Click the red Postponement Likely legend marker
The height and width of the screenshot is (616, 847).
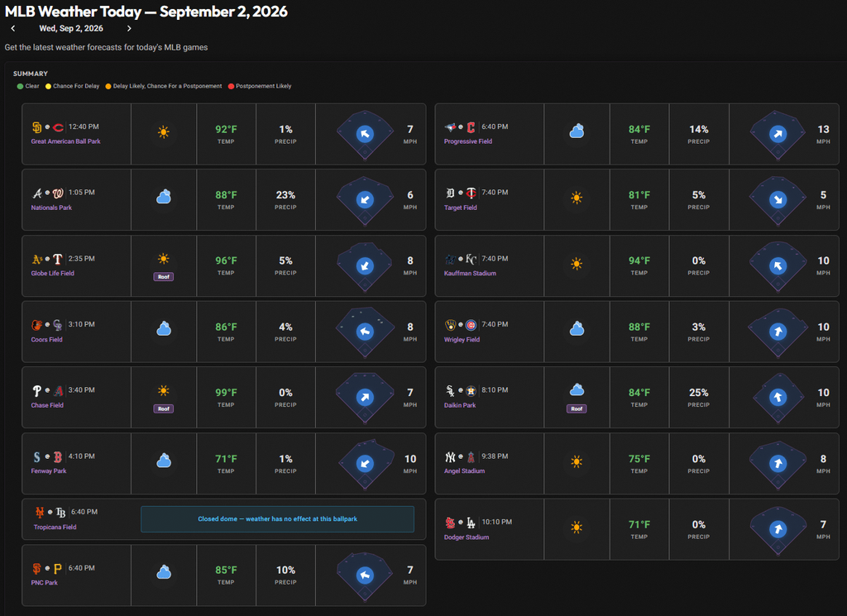[x=231, y=86]
